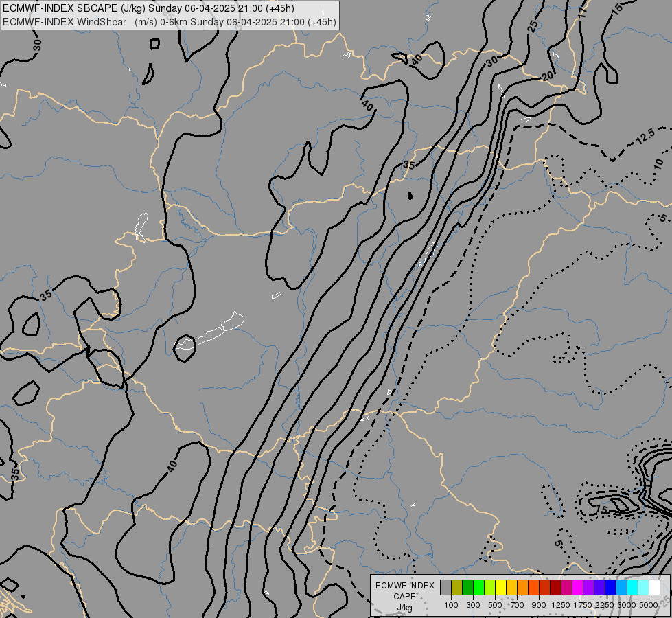Select the 700 legend tick label
This screenshot has width=672, height=618.
pyautogui.click(x=518, y=605)
